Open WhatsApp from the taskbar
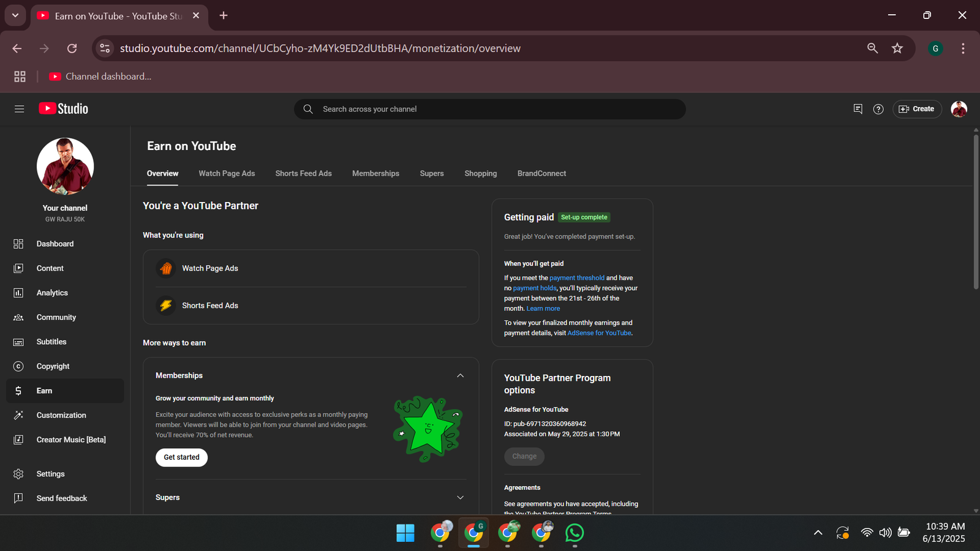This screenshot has height=551, width=980. pos(575,533)
